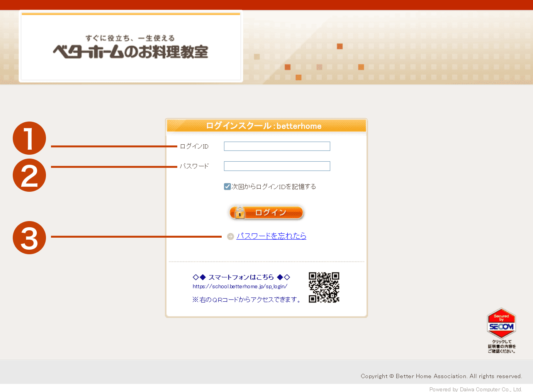Open the school.betterhome.jp/sp_login/ smartphone link
The width and height of the screenshot is (533, 392).
click(x=240, y=287)
